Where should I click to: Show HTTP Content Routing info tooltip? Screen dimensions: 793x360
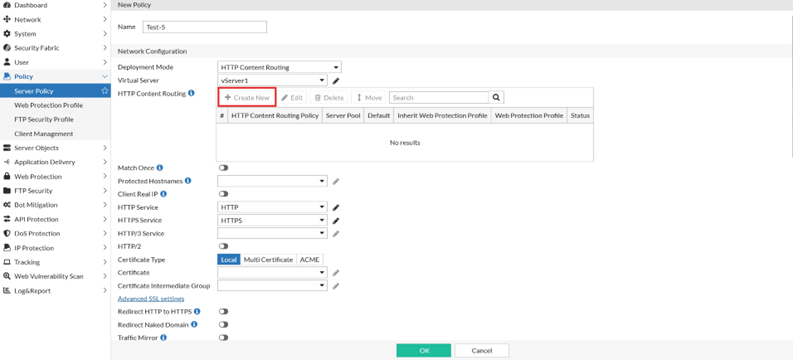(x=191, y=93)
